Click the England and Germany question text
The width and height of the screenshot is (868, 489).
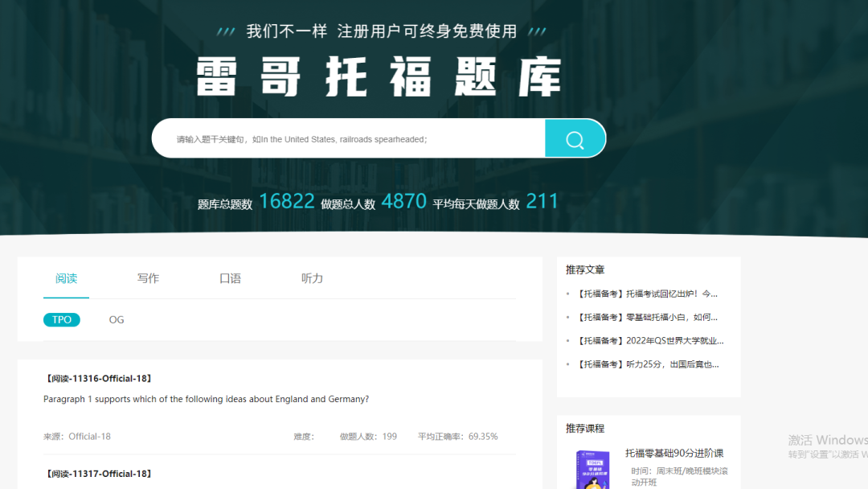tap(205, 399)
